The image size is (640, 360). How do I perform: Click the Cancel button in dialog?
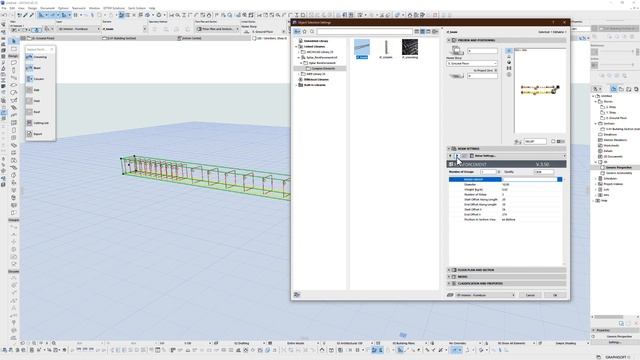coord(530,295)
